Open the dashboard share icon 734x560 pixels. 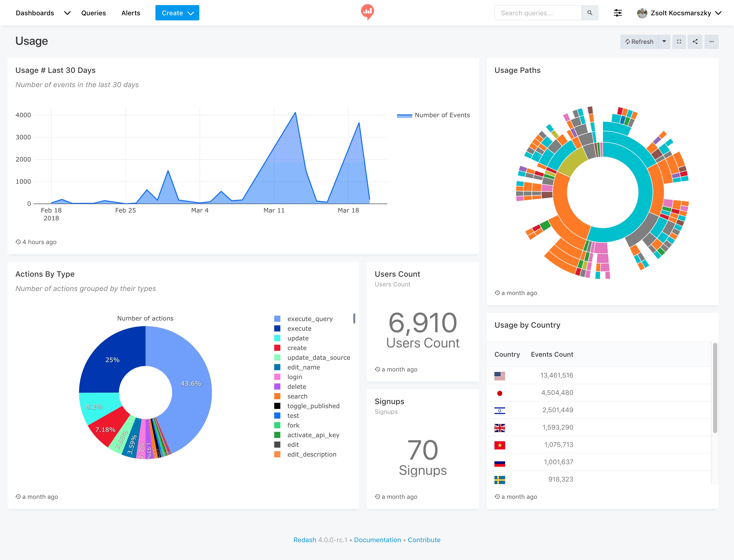coord(695,41)
